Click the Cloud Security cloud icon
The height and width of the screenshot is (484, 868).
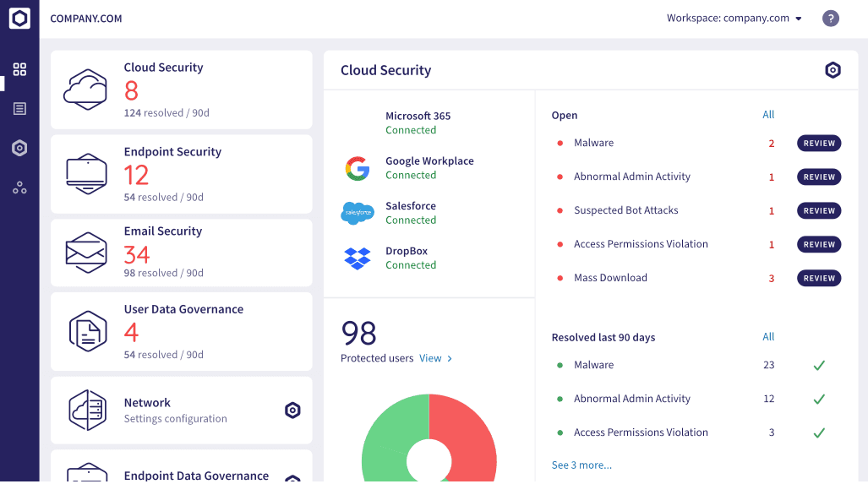pos(85,90)
